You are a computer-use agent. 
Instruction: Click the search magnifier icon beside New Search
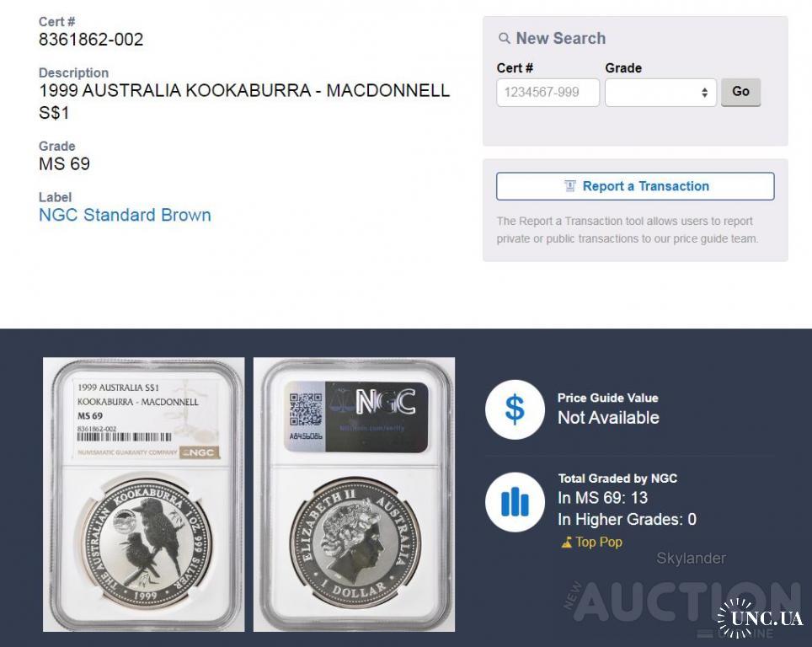pyautogui.click(x=504, y=39)
